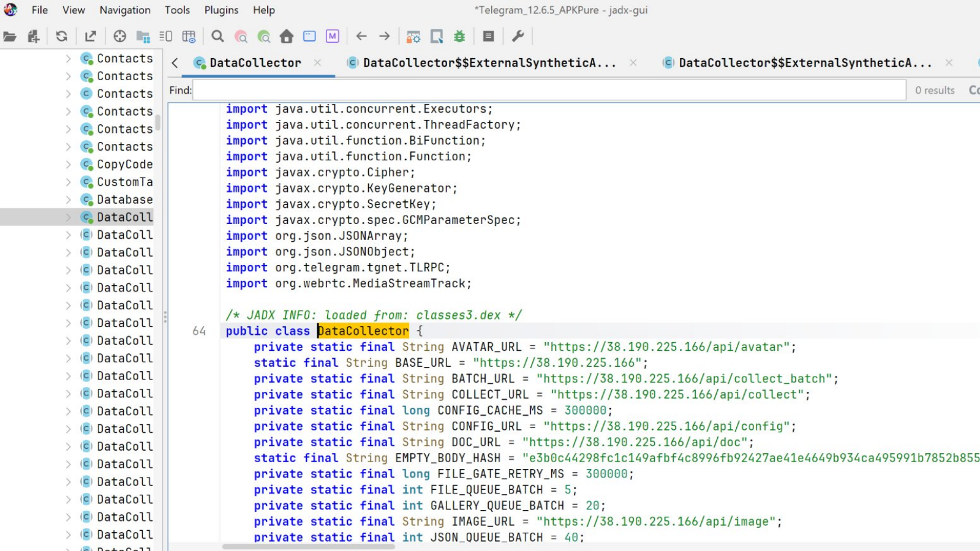Open AndroidManifest via the purple M icon

click(x=333, y=36)
